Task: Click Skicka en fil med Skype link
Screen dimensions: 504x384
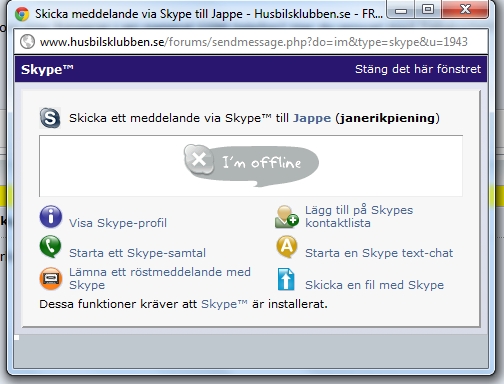Action: 374,285
